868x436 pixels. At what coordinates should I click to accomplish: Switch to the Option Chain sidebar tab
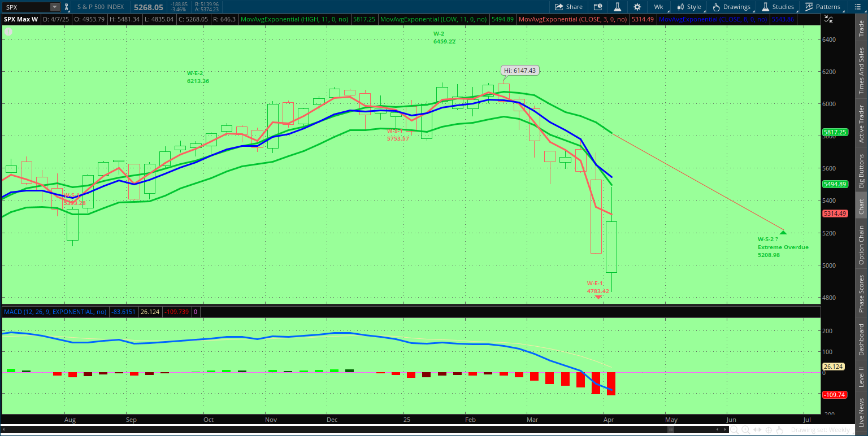[861, 245]
